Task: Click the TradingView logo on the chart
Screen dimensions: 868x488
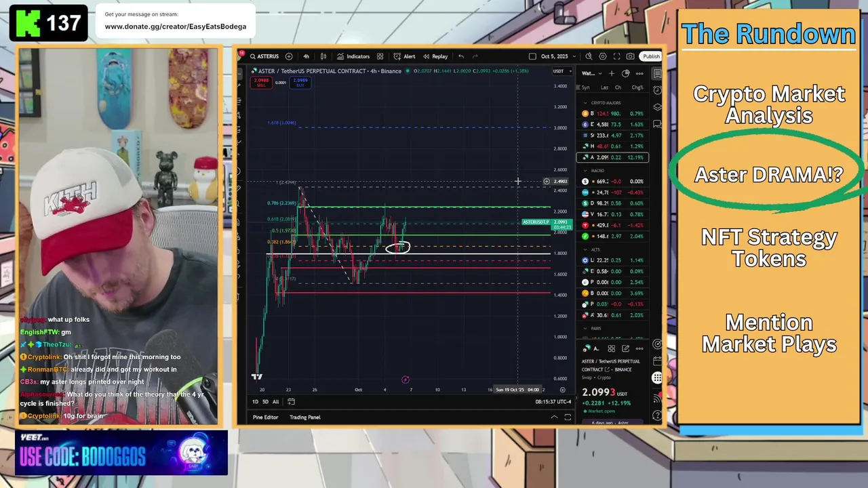Action: pyautogui.click(x=257, y=377)
